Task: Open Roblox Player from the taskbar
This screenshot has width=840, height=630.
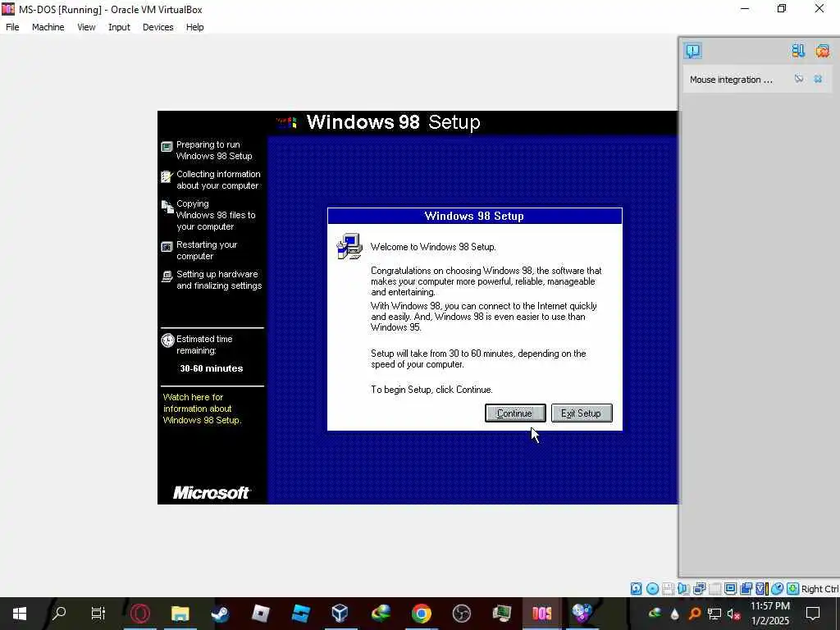Action: click(260, 614)
